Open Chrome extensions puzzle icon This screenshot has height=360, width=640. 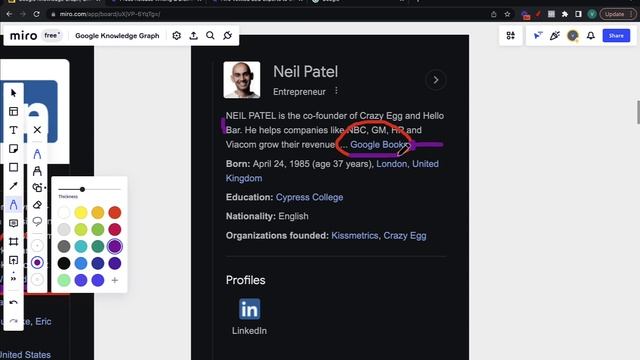pyautogui.click(x=565, y=14)
